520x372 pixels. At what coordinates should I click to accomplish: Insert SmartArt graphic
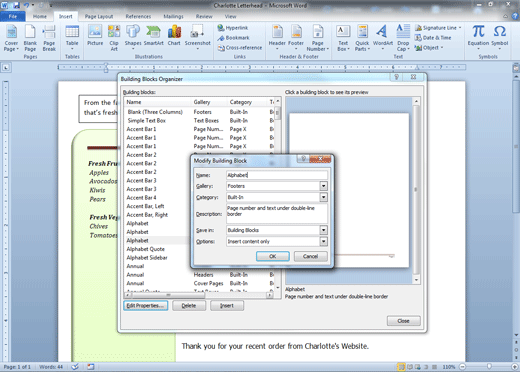pos(154,36)
